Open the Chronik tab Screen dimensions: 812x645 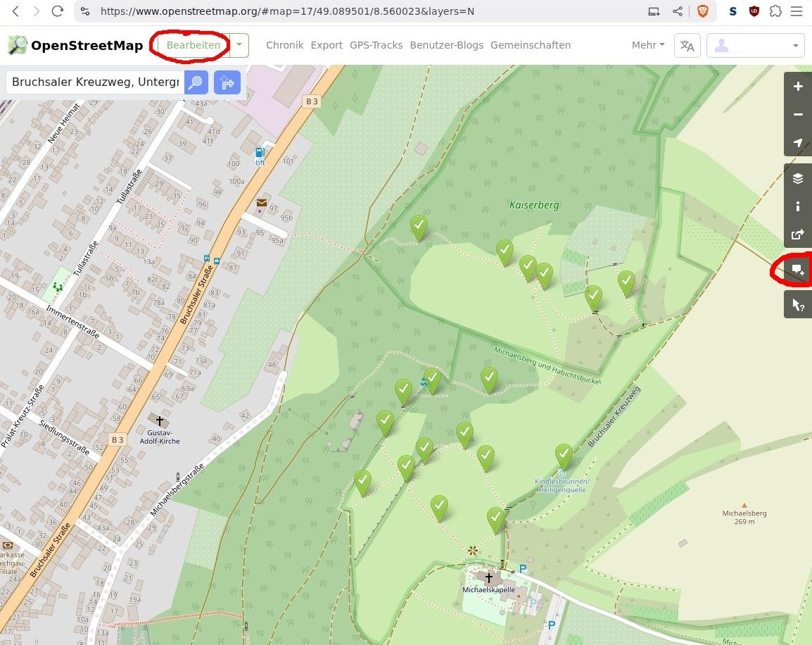284,45
